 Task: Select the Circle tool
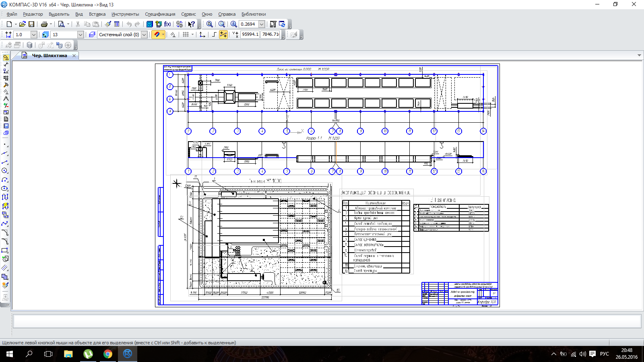click(x=5, y=171)
